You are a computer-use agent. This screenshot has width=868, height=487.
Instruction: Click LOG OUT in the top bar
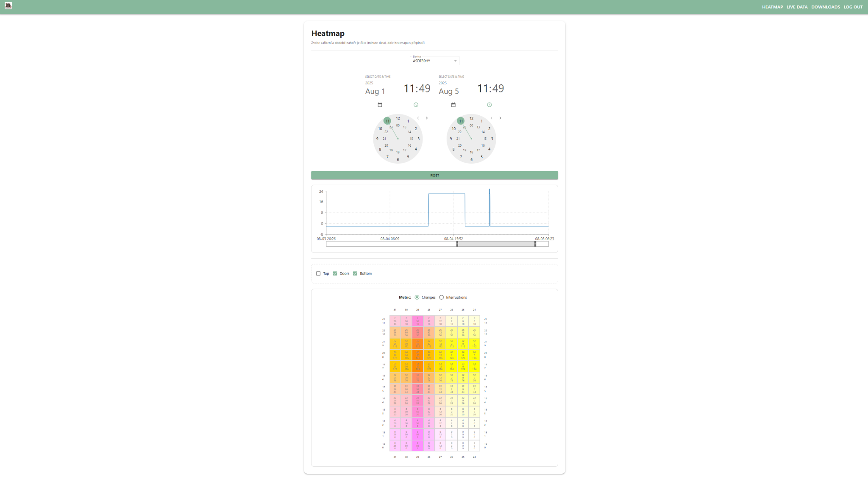(x=853, y=7)
